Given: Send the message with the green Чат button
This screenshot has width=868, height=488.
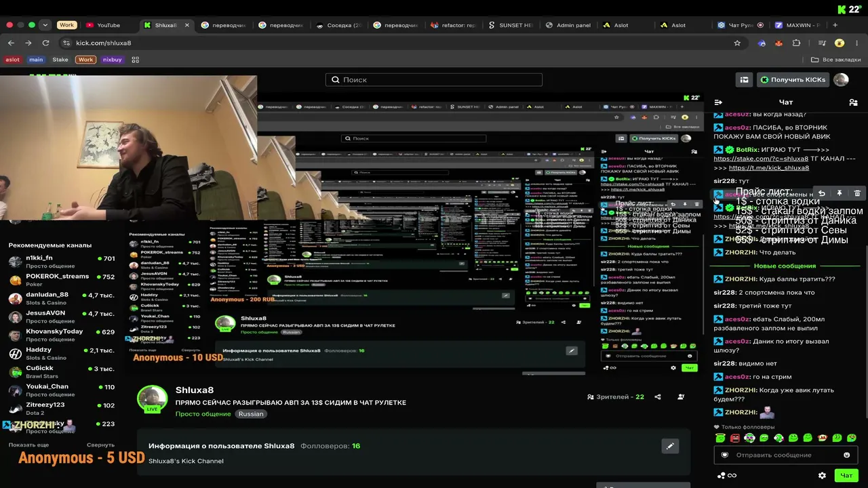Looking at the screenshot, I should click(846, 476).
